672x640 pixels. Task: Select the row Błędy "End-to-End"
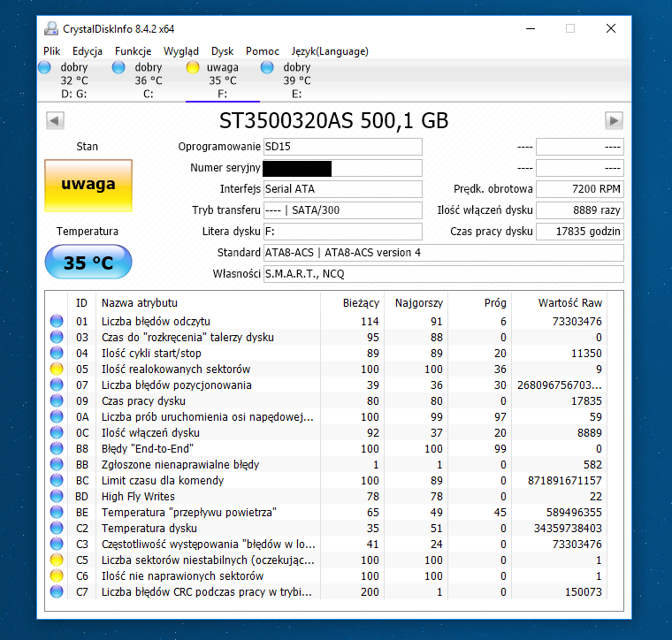coord(326,448)
